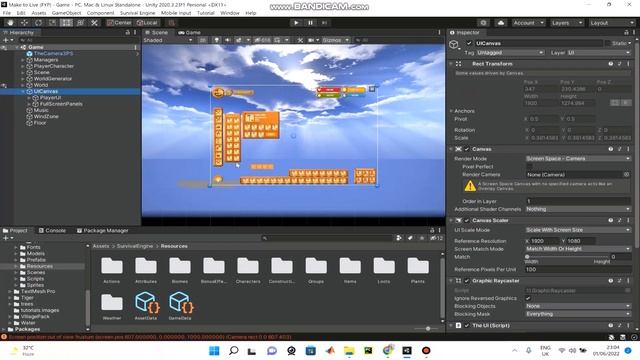Toggle UICanvas active checkbox
640x360 pixels.
click(x=469, y=43)
